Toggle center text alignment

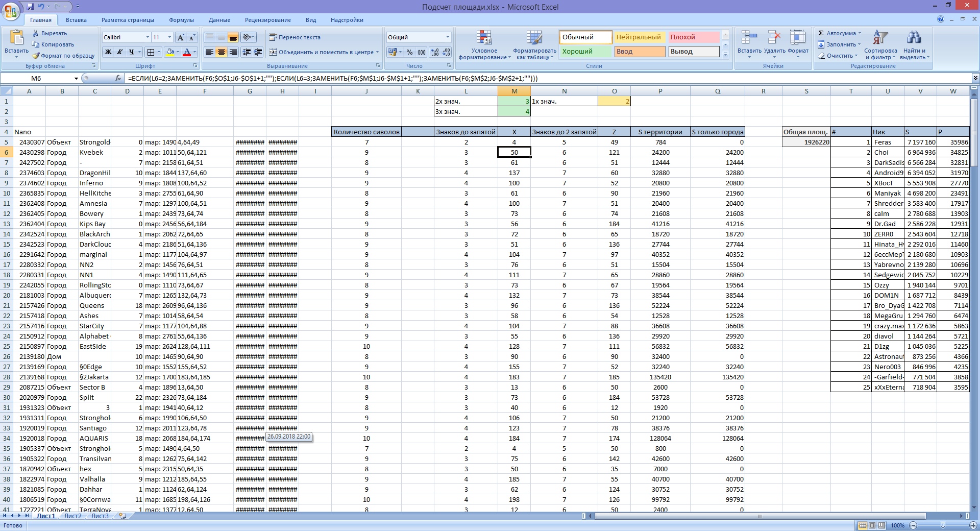221,52
